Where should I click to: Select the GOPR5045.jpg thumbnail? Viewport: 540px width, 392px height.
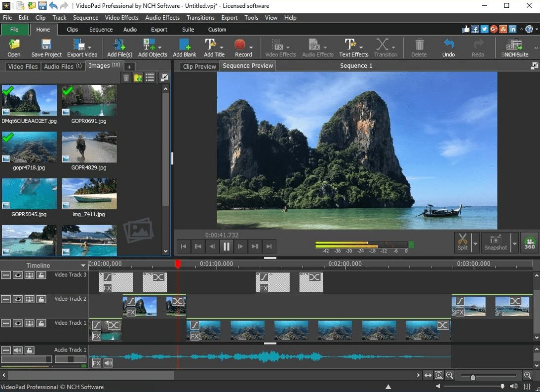click(29, 194)
